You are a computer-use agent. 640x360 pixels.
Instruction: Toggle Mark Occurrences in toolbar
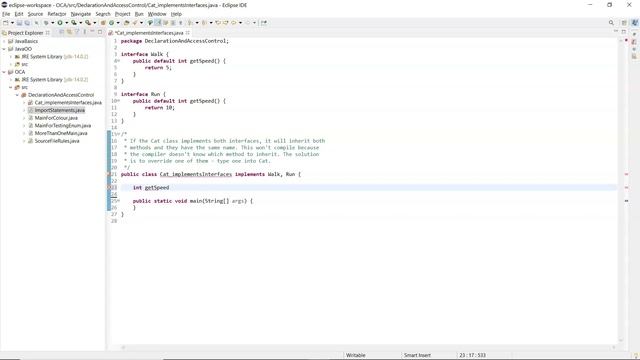click(x=157, y=23)
